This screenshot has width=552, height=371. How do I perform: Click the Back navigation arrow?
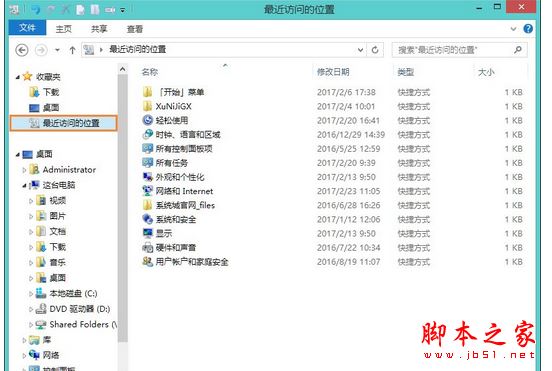[22, 50]
